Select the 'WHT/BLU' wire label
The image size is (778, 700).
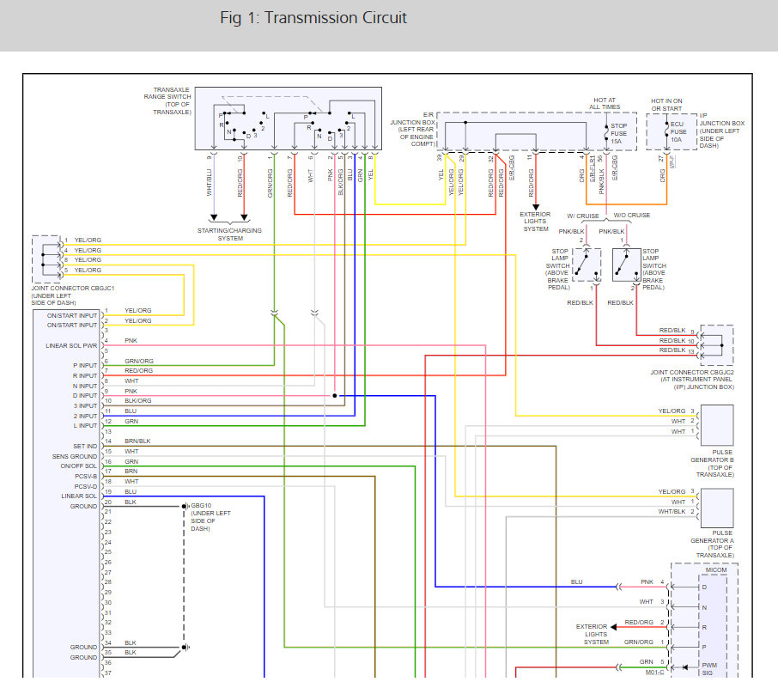coord(209,183)
